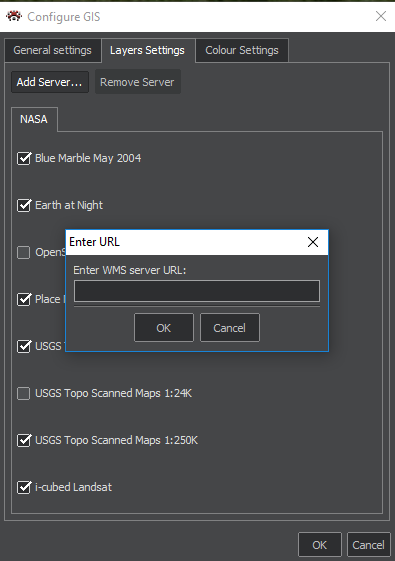Enable USGS Topo Scanned Maps 1:24K
The width and height of the screenshot is (395, 561).
pyautogui.click(x=24, y=394)
